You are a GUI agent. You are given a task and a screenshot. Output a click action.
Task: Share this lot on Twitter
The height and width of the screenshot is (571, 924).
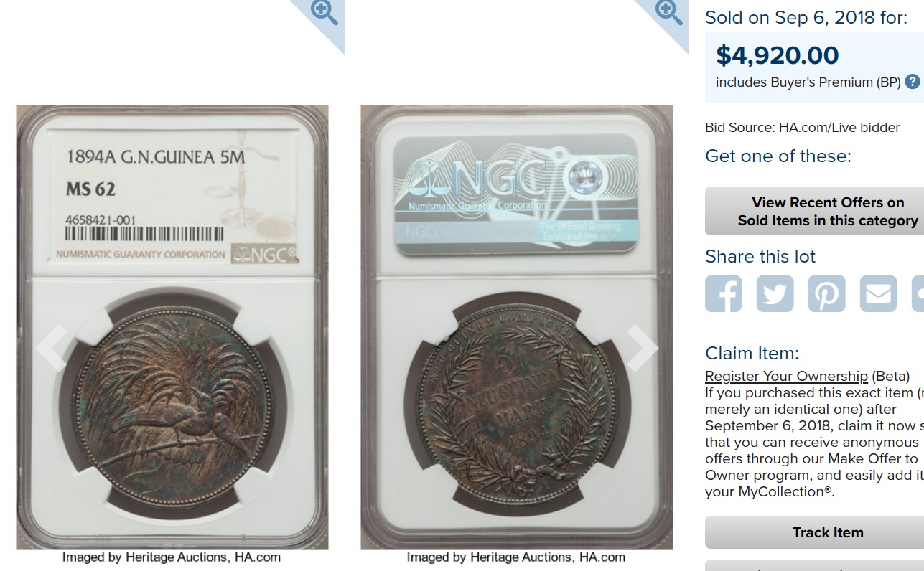pos(775,293)
